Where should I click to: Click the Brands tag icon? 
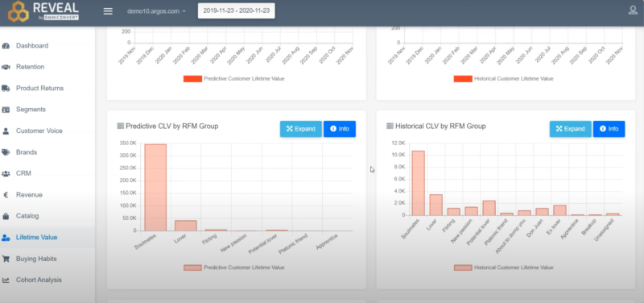point(6,152)
